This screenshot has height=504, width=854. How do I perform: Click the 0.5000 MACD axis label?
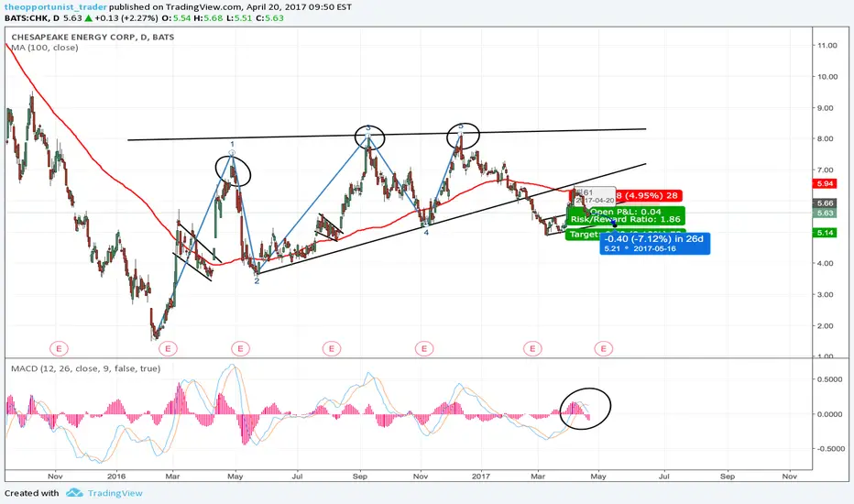[x=830, y=379]
